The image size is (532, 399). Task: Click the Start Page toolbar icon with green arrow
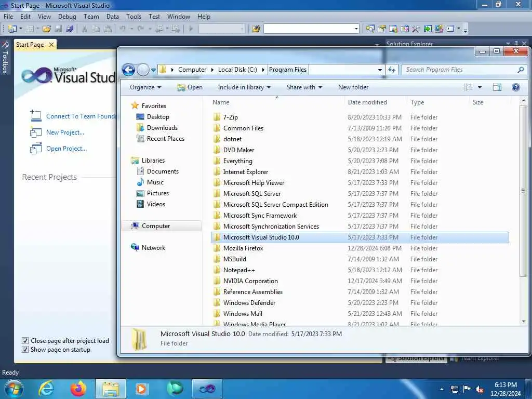click(428, 29)
